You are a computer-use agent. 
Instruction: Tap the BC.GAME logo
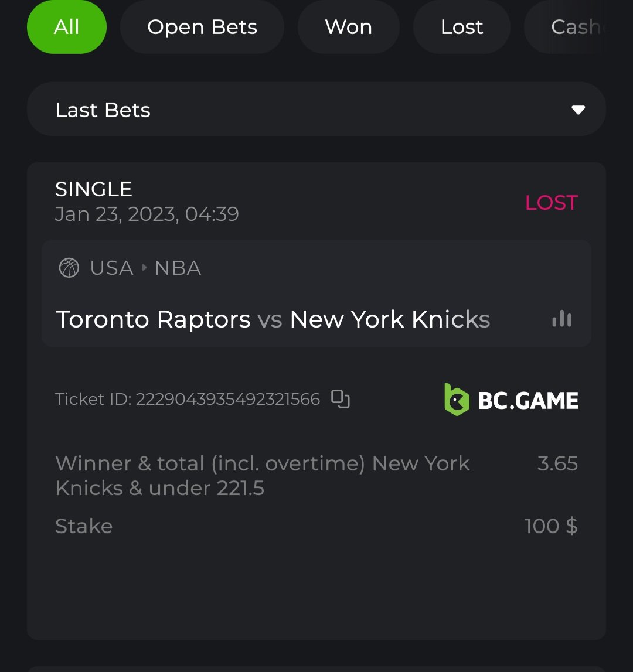(x=511, y=400)
